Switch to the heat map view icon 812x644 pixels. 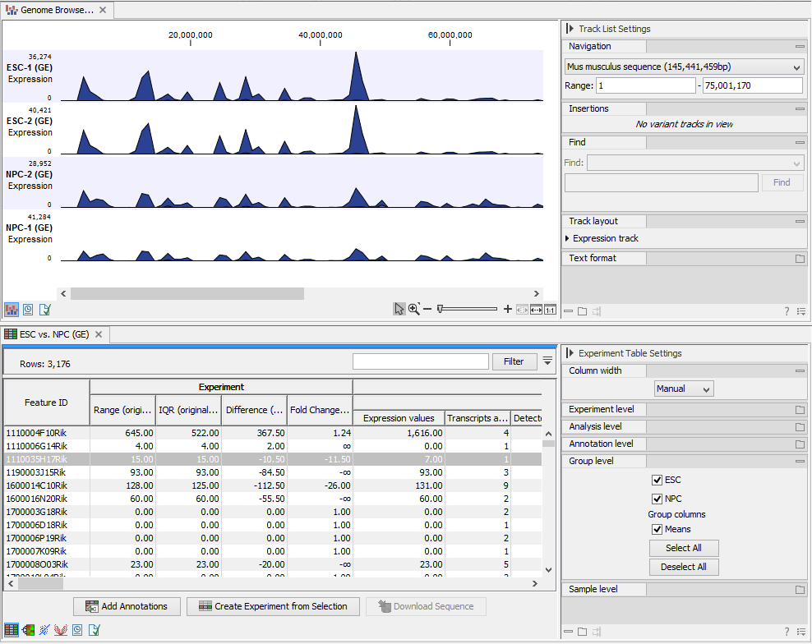[28, 630]
